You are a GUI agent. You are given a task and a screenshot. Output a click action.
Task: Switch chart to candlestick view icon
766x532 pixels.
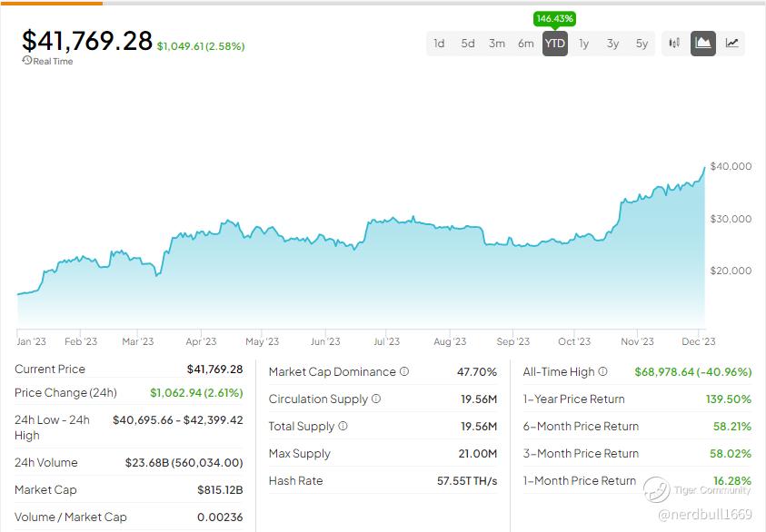(674, 44)
